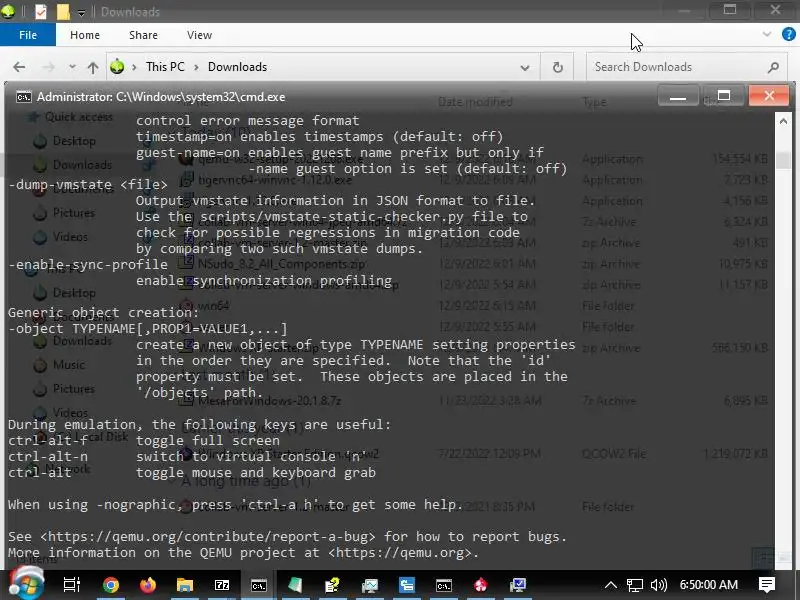The height and width of the screenshot is (600, 800).
Task: Click the '-object TYPENAME' line in cmd
Action: pyautogui.click(x=148, y=329)
